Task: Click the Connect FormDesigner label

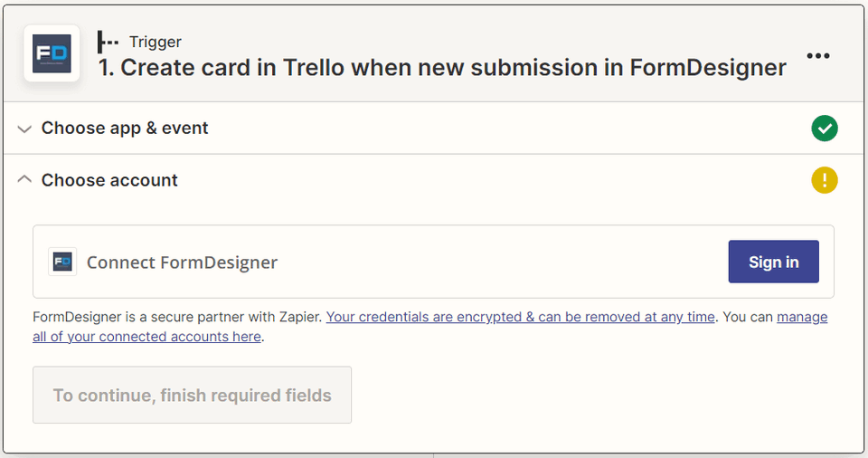Action: [x=182, y=262]
